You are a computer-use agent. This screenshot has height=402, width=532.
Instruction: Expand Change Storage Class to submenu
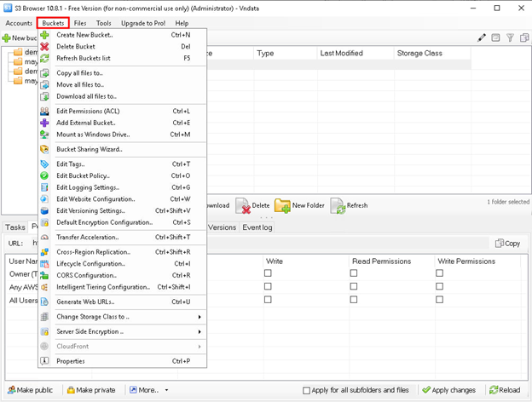coord(124,317)
